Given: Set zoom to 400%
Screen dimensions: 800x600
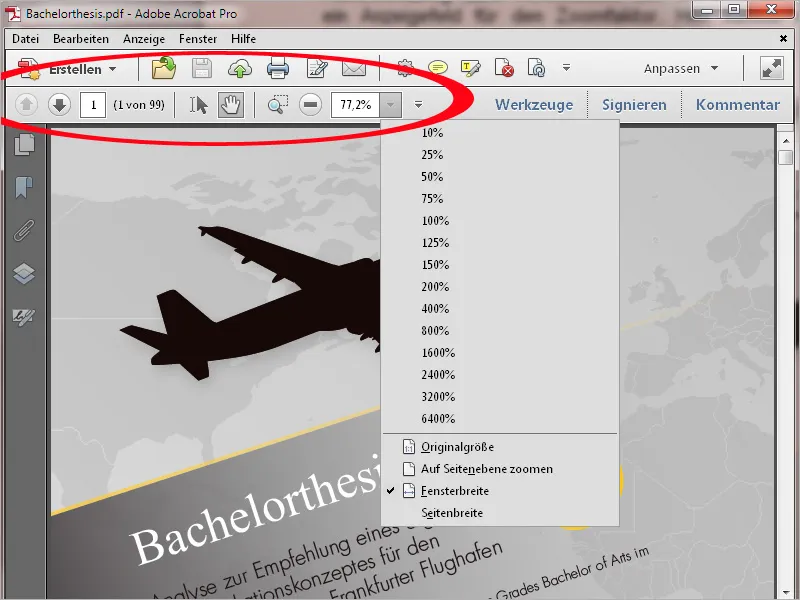Looking at the screenshot, I should click(500, 309).
